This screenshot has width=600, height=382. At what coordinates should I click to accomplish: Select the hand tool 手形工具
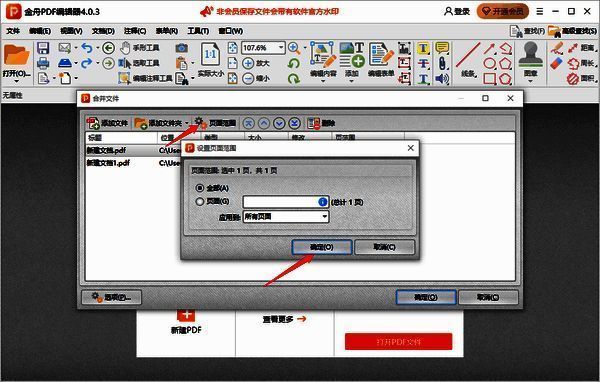139,48
